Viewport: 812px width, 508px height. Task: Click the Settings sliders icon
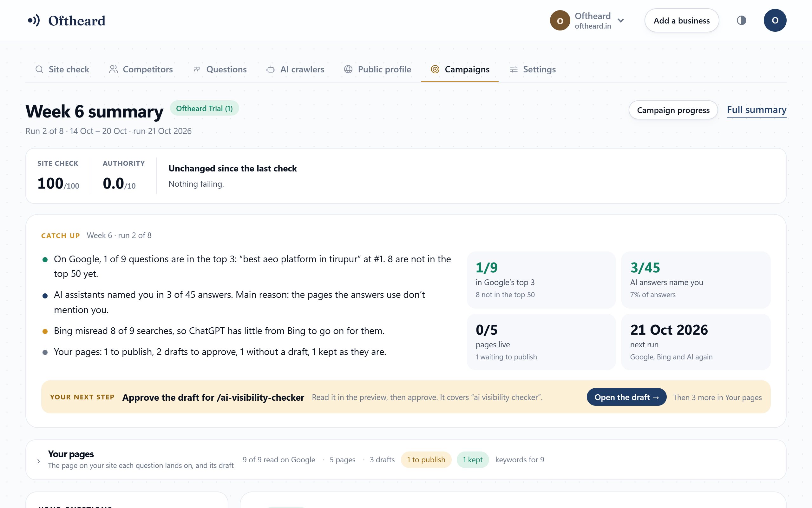point(514,69)
